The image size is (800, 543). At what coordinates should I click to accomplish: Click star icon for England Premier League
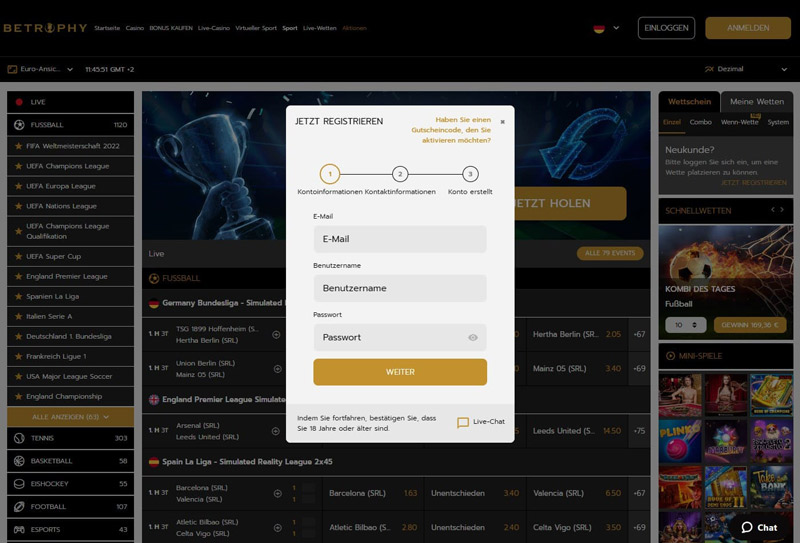coord(18,276)
